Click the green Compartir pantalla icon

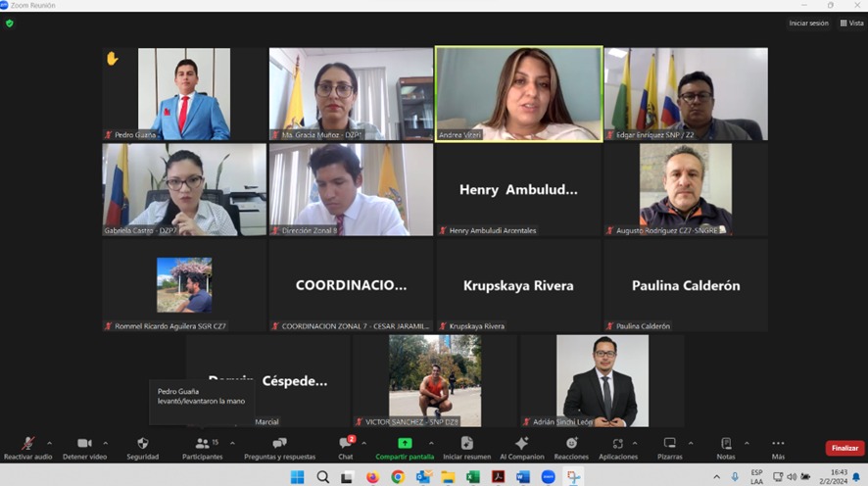coord(405,444)
